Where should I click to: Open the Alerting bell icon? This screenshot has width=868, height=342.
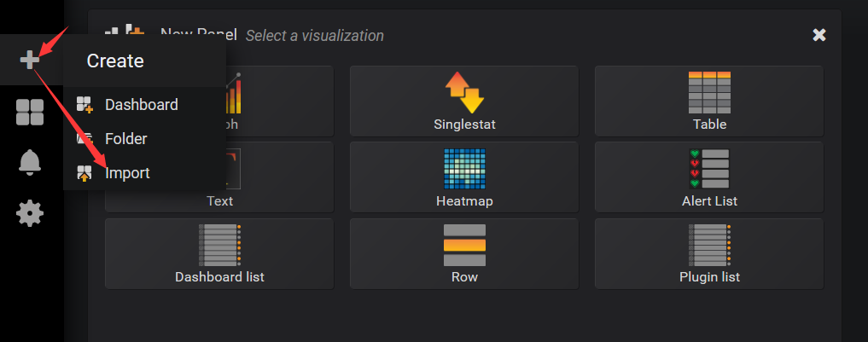click(x=30, y=161)
